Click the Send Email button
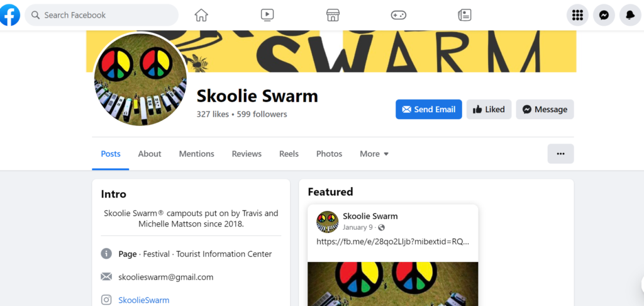This screenshot has width=644, height=306. coord(429,110)
